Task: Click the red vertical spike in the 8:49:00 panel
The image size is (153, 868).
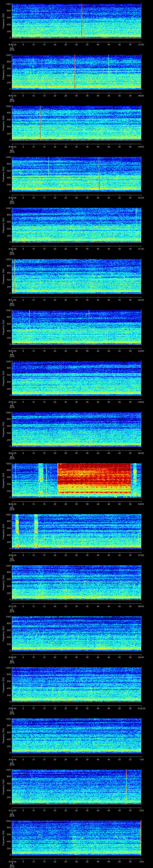Action: click(99, 174)
